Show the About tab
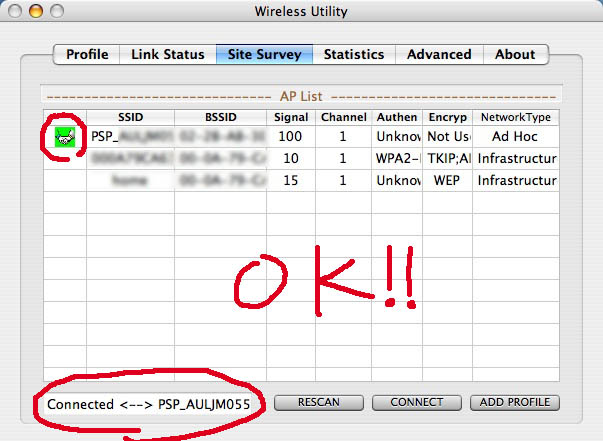603x441 pixels. (515, 54)
